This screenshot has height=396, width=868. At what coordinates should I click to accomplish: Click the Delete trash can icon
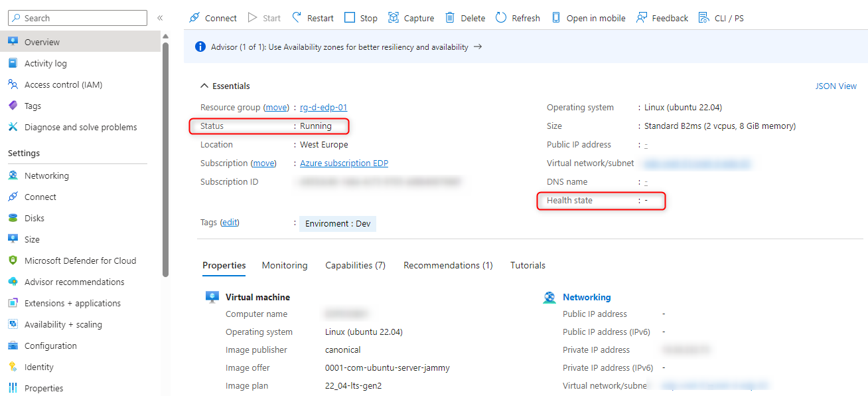451,18
